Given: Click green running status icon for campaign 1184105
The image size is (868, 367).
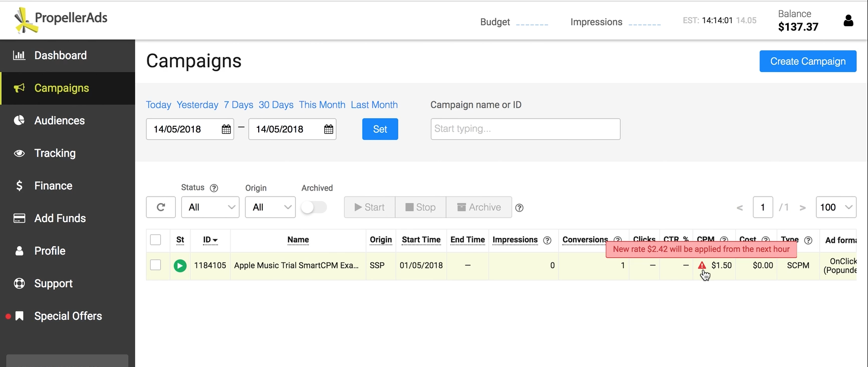Looking at the screenshot, I should click(180, 265).
